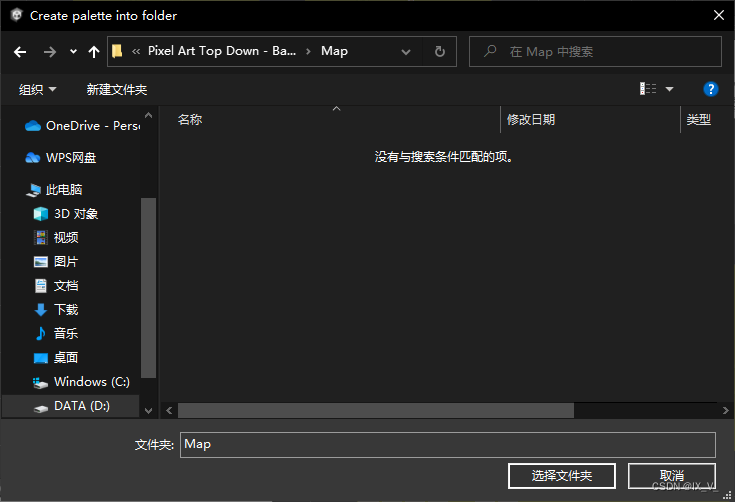Close the Create palette into folder dialog
735x502 pixels.
click(719, 15)
